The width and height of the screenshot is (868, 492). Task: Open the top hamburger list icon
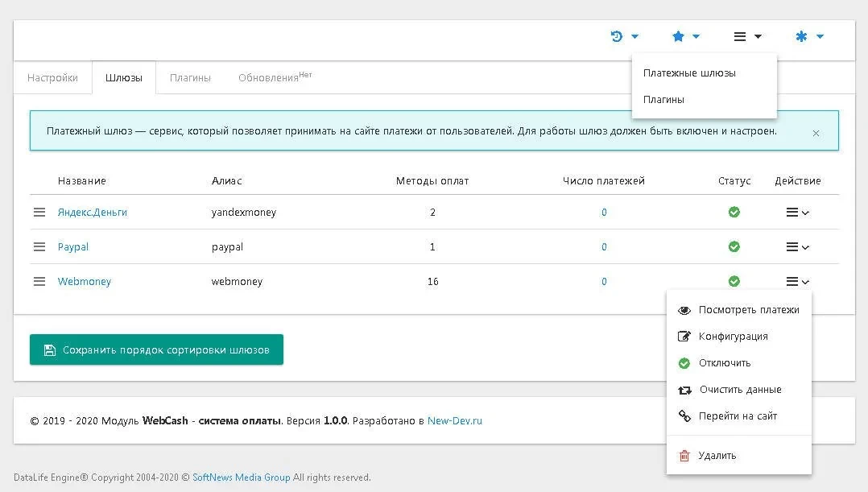click(739, 36)
